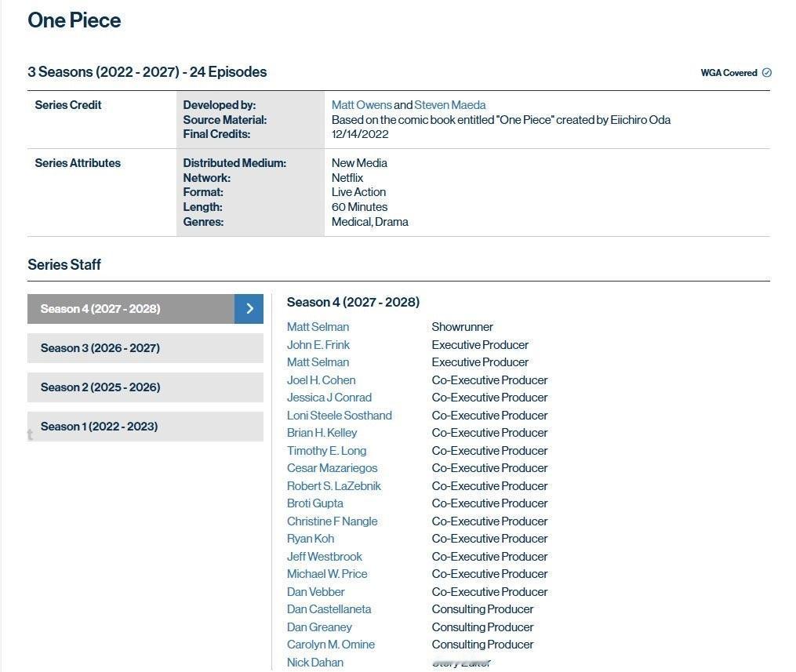View Michael W. Price's profile

(x=327, y=574)
